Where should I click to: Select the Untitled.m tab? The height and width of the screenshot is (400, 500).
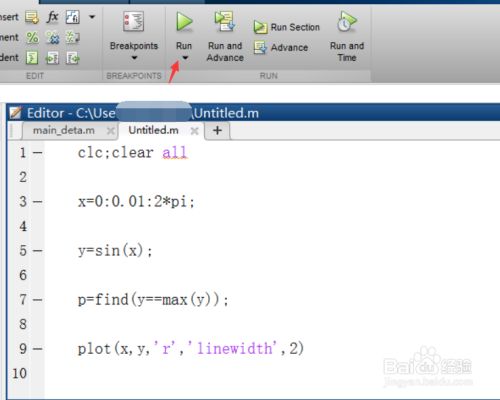click(x=153, y=130)
